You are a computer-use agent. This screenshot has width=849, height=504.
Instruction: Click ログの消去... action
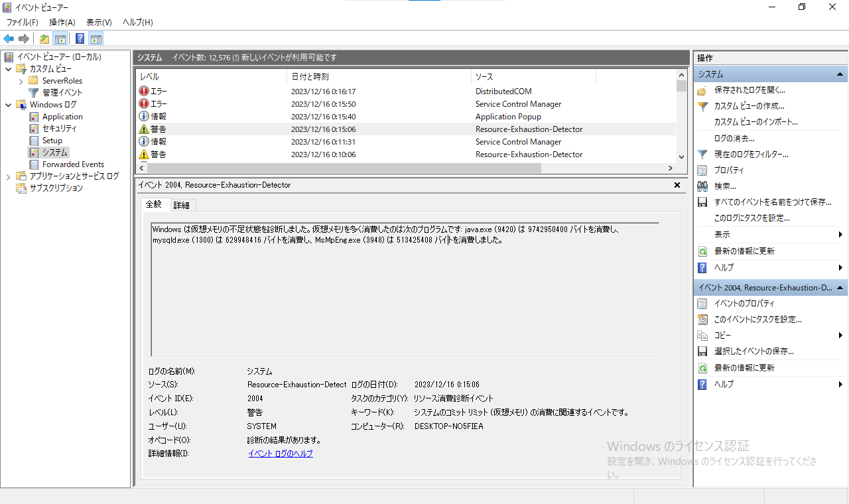734,139
